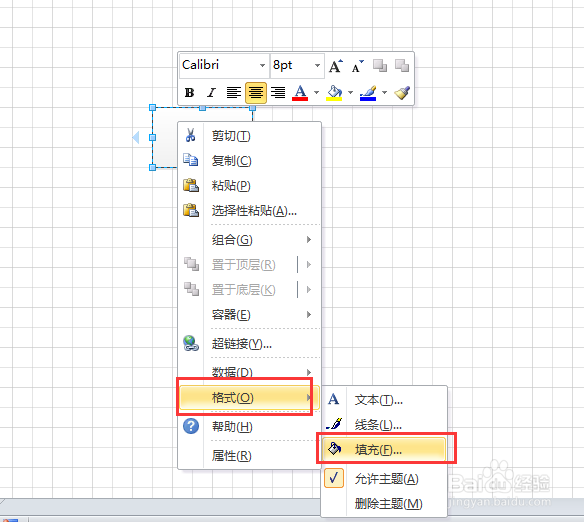Open 超链接(Y)... dialog
The height and width of the screenshot is (522, 584).
pyautogui.click(x=250, y=343)
